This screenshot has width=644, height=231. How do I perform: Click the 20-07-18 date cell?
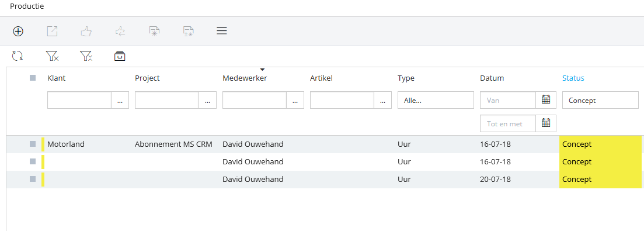coord(495,179)
